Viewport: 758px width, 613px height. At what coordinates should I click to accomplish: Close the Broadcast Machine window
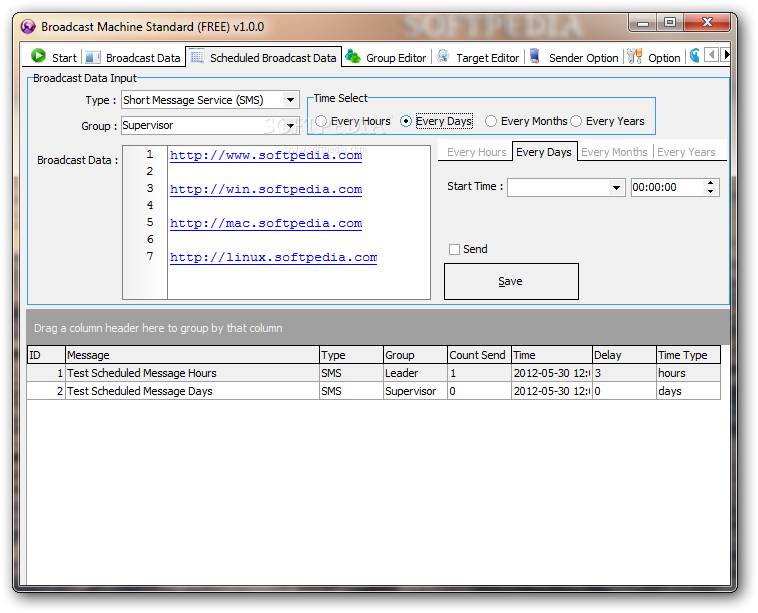click(x=707, y=23)
